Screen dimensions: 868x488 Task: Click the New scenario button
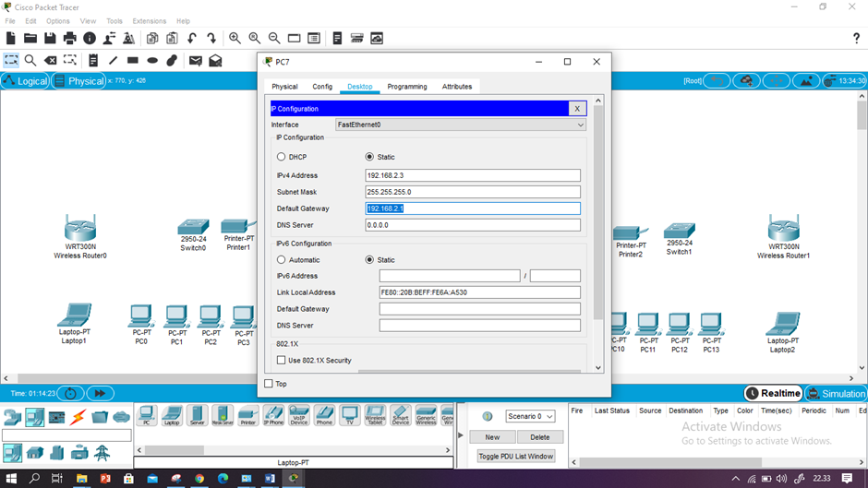point(492,437)
